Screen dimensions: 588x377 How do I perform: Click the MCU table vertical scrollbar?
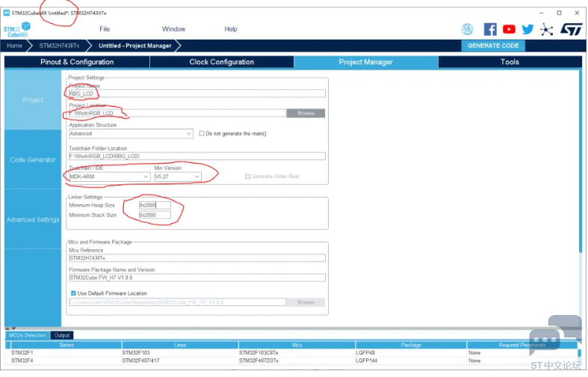tap(579, 353)
